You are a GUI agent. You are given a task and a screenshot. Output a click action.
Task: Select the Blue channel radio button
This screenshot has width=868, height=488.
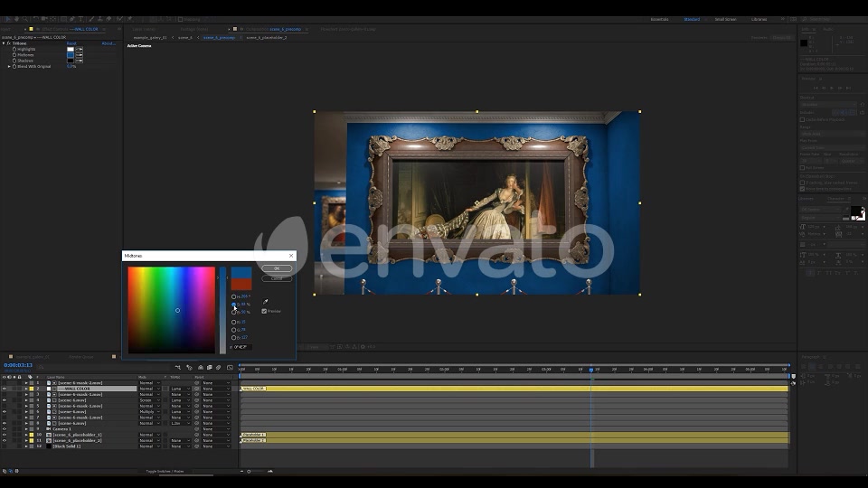click(x=233, y=337)
